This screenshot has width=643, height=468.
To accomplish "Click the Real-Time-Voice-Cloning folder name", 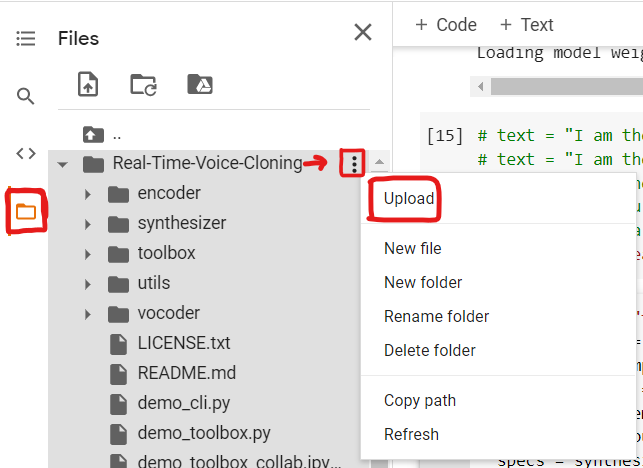I will click(x=207, y=163).
